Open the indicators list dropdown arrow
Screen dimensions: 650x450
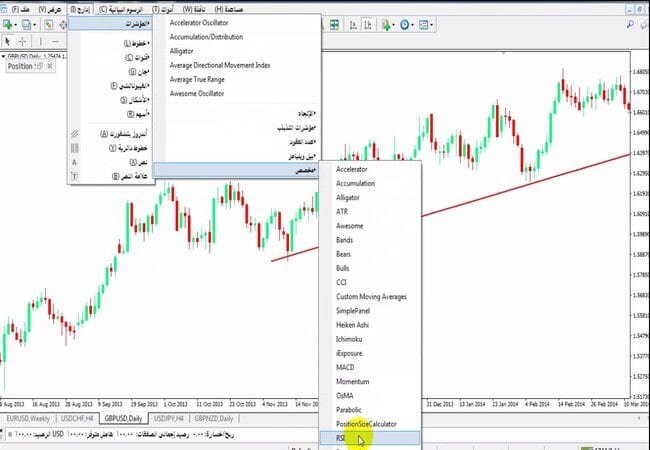pos(393,25)
